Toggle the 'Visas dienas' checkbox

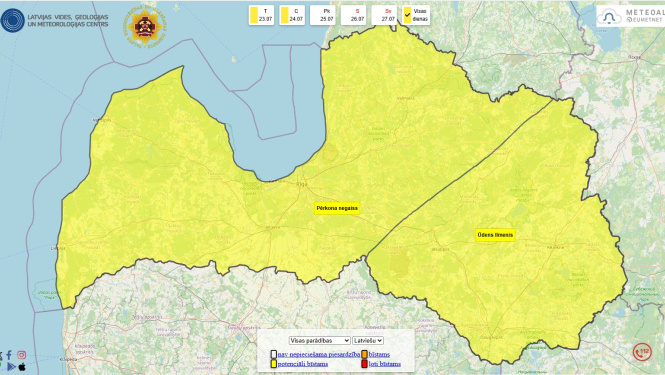[x=408, y=15]
